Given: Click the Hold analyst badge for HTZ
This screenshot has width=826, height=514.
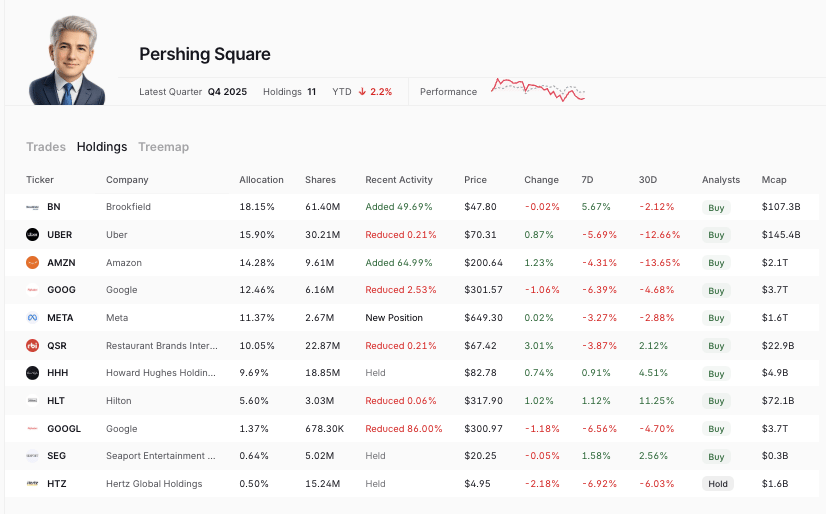Looking at the screenshot, I should (717, 484).
